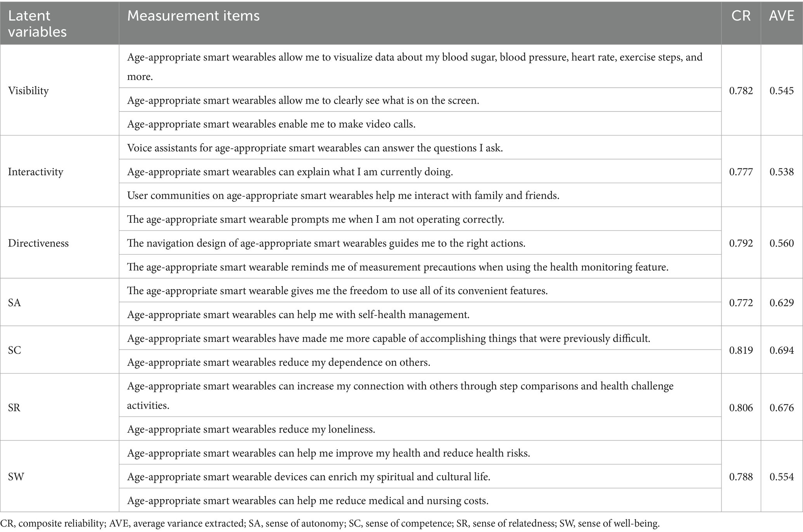The height and width of the screenshot is (532, 803).
Task: Select the AVE value 0.538 for Interactivity
Action: pos(782,172)
